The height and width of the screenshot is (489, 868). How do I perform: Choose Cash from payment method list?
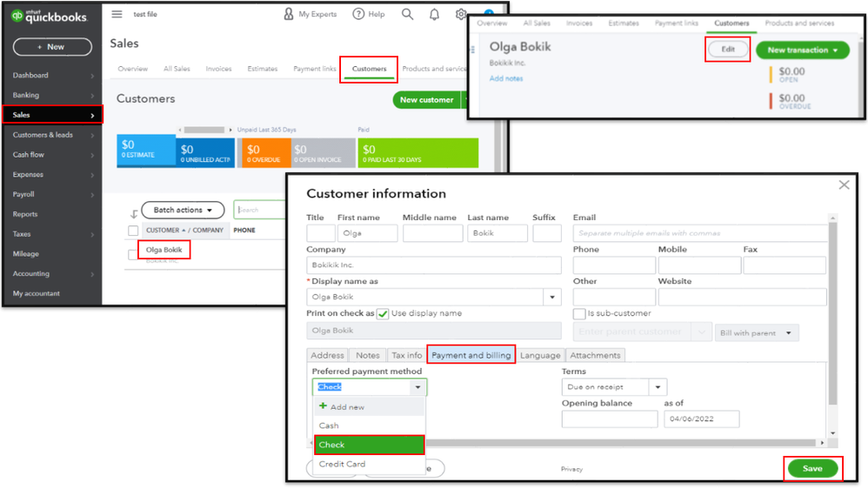coord(370,425)
